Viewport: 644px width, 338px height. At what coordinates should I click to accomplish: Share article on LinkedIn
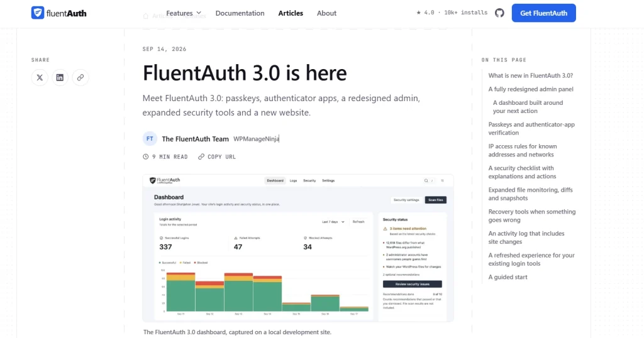60,77
